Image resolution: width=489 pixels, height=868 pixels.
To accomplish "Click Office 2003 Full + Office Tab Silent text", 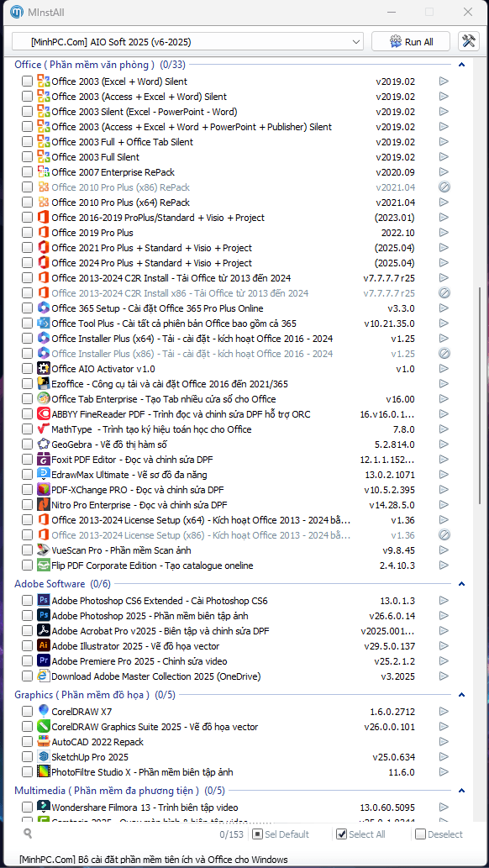I will [123, 142].
